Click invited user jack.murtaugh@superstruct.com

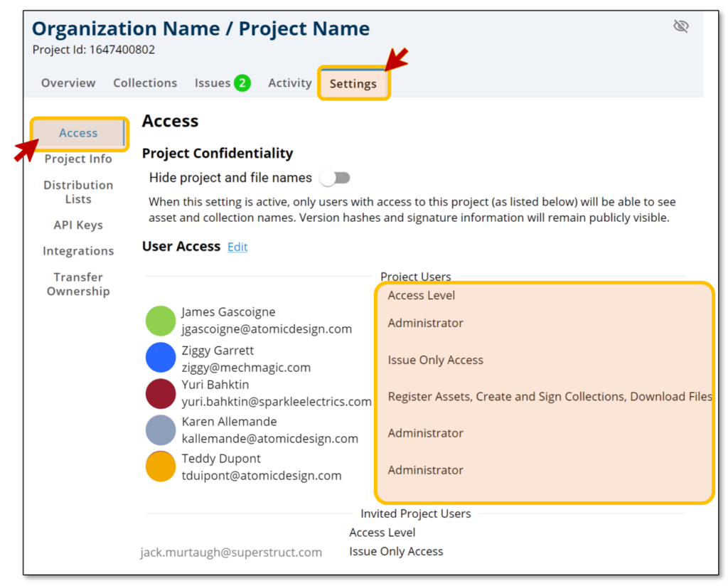(231, 553)
